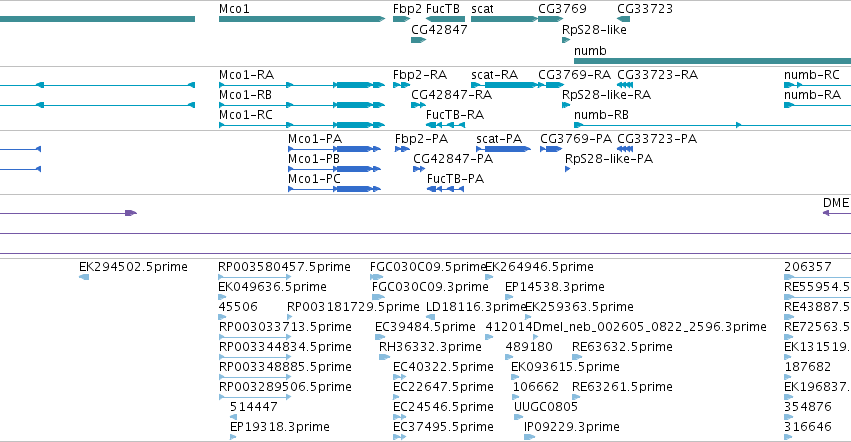851x442 pixels.
Task: Select the Mco1-RB transcript label
Action: [x=245, y=94]
